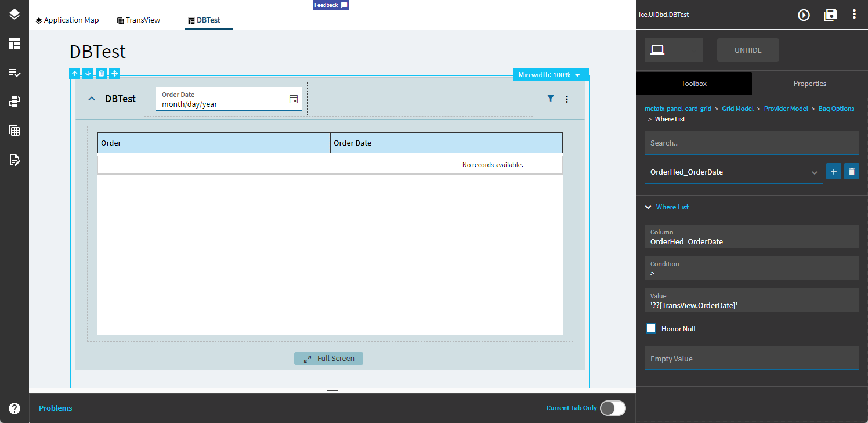Open the OrderHed_OrderDate item dropdown

coord(734,172)
